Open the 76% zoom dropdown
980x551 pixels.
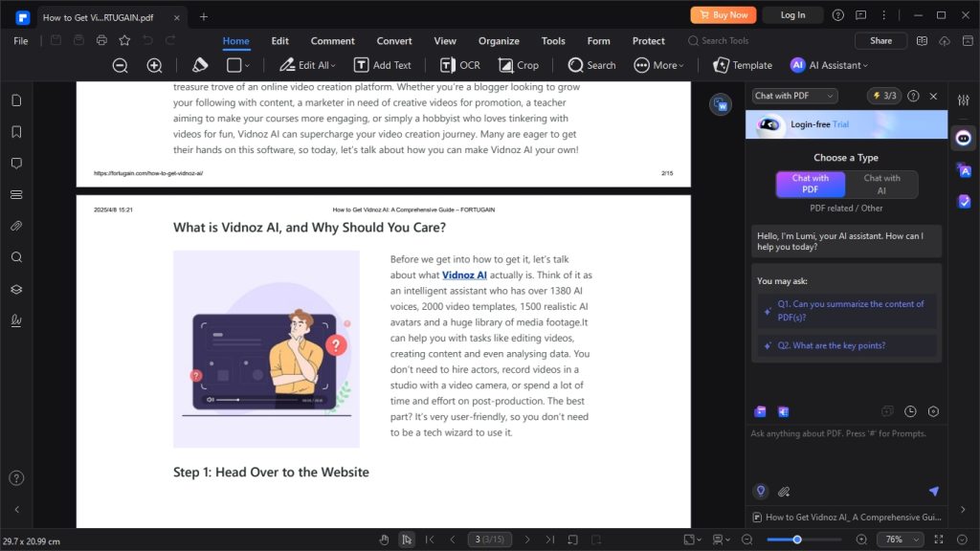coord(900,540)
